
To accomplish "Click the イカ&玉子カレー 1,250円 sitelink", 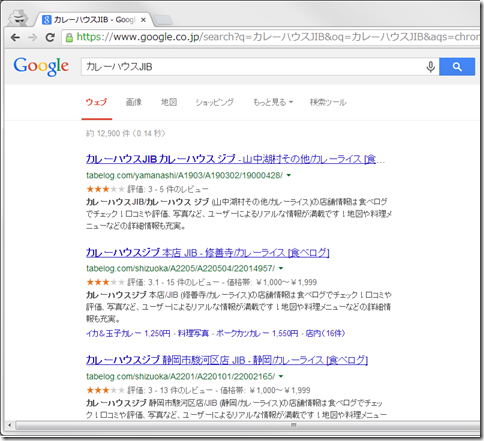I will (x=128, y=333).
